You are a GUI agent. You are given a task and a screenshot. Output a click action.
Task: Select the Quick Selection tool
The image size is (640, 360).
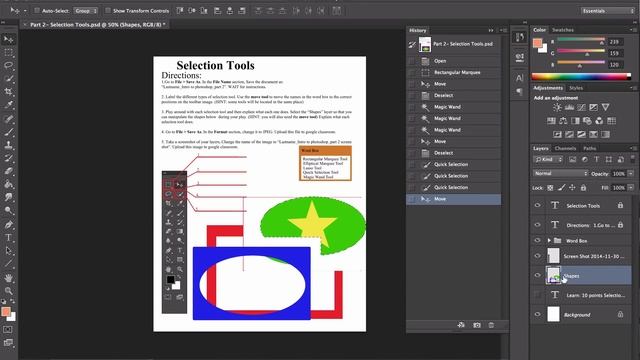8,78
